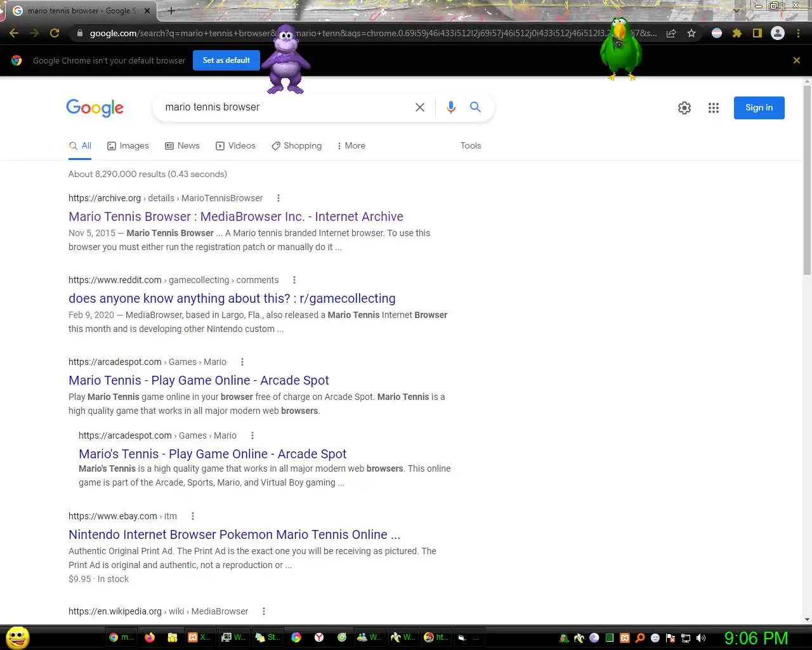The height and width of the screenshot is (650, 812).
Task: Open archive.org result's three-dot options
Action: (x=278, y=198)
